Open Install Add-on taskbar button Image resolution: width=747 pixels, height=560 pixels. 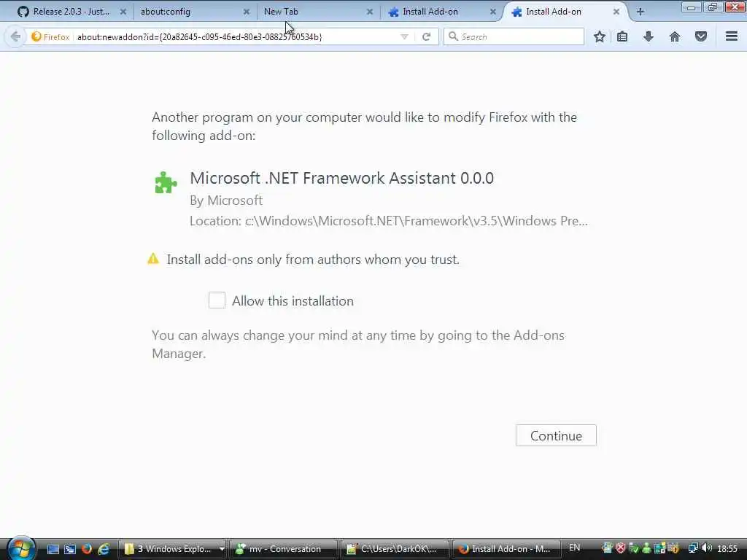tap(506, 549)
